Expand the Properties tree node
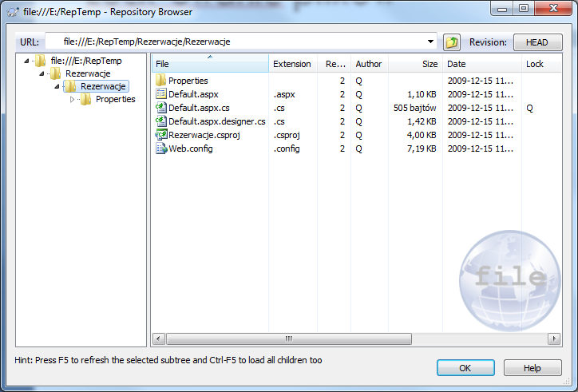Viewport: 578px width, 392px height. pyautogui.click(x=72, y=99)
